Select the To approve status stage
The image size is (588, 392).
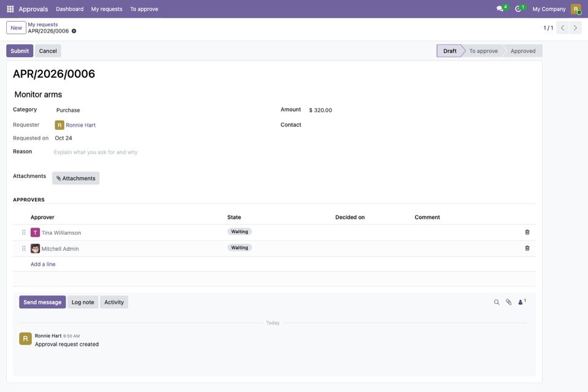pos(483,51)
